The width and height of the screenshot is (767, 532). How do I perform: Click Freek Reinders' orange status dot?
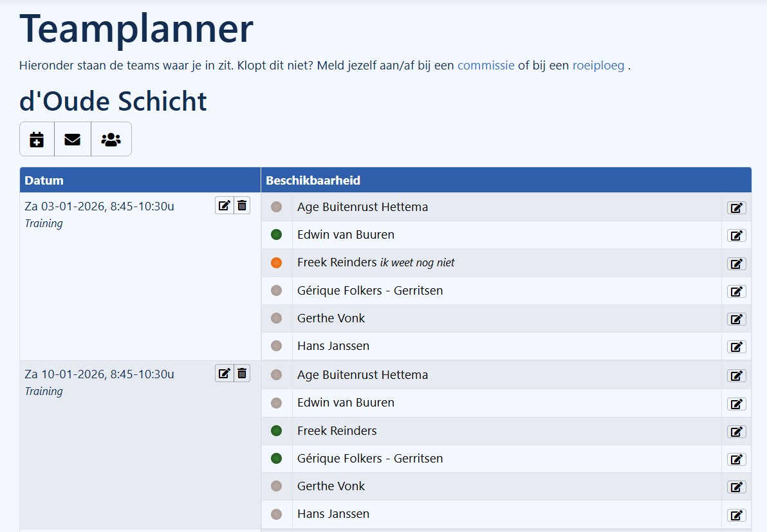(x=277, y=262)
